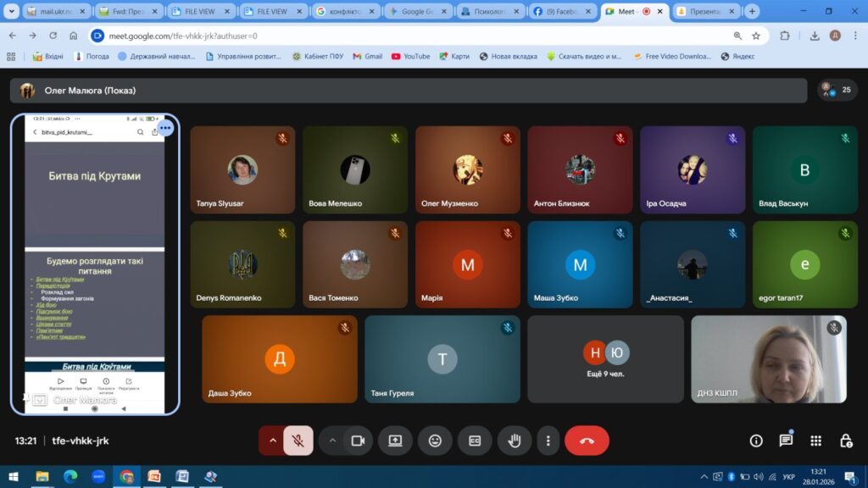The height and width of the screenshot is (488, 868).
Task: Open the host controls lock icon
Action: 845,441
